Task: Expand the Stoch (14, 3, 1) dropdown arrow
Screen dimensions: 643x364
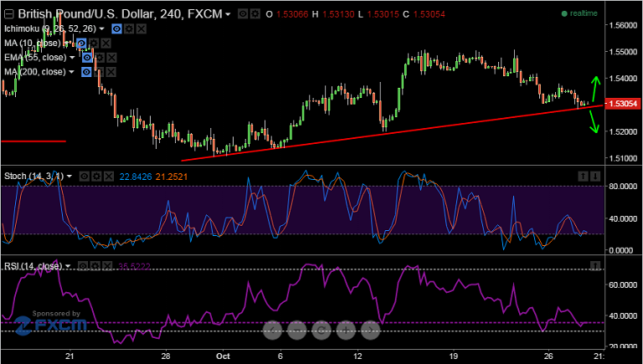Action: [x=69, y=177]
